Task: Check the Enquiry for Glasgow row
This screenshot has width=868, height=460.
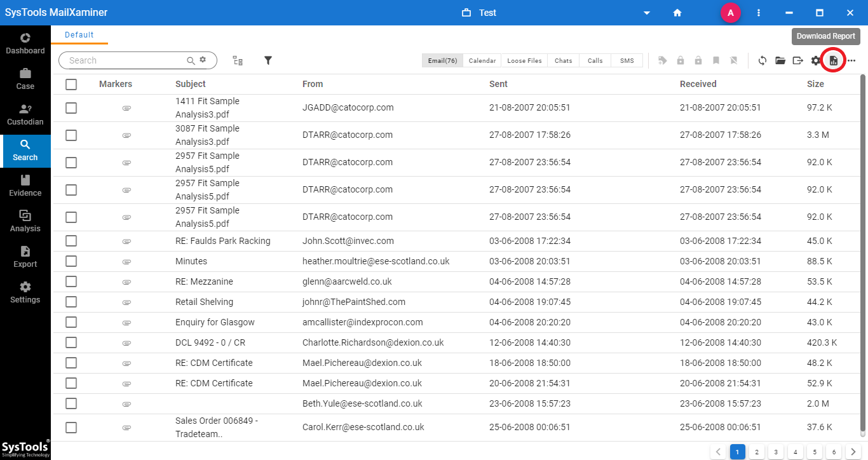Action: 71,322
